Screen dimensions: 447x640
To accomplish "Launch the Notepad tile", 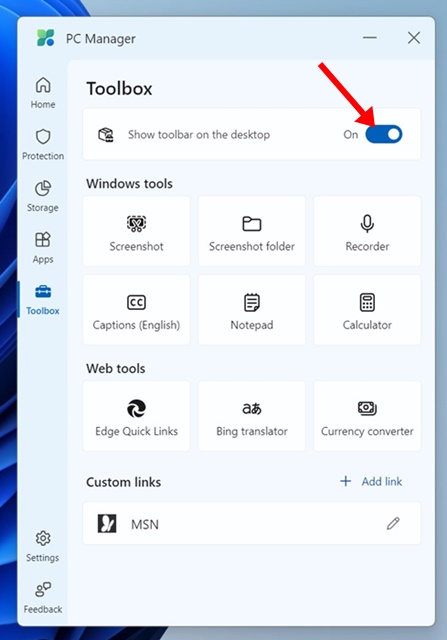I will [252, 310].
